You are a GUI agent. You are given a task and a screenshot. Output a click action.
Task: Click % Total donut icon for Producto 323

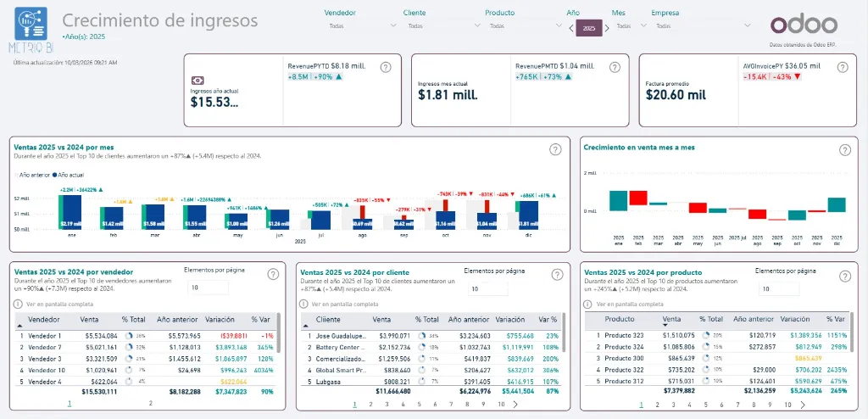coord(706,335)
